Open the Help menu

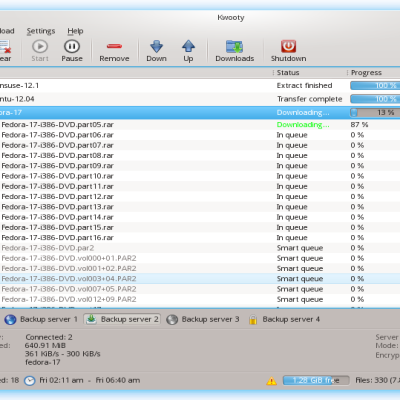[75, 31]
